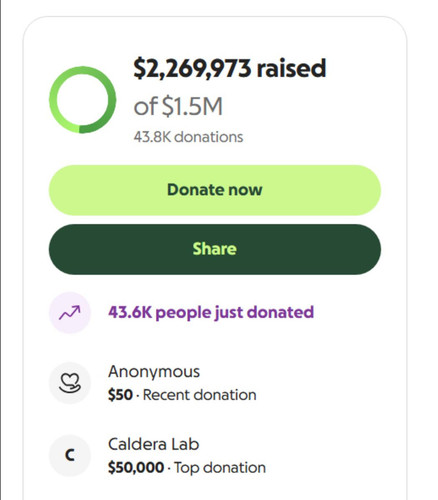This screenshot has width=438, height=500.
Task: Click the green circular progress ring
Action: tap(82, 99)
